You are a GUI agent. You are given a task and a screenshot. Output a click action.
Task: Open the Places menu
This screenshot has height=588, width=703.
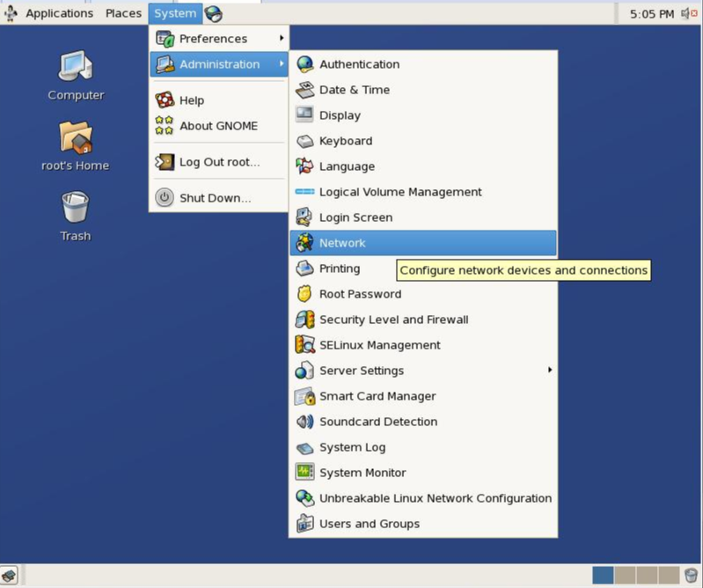[123, 13]
